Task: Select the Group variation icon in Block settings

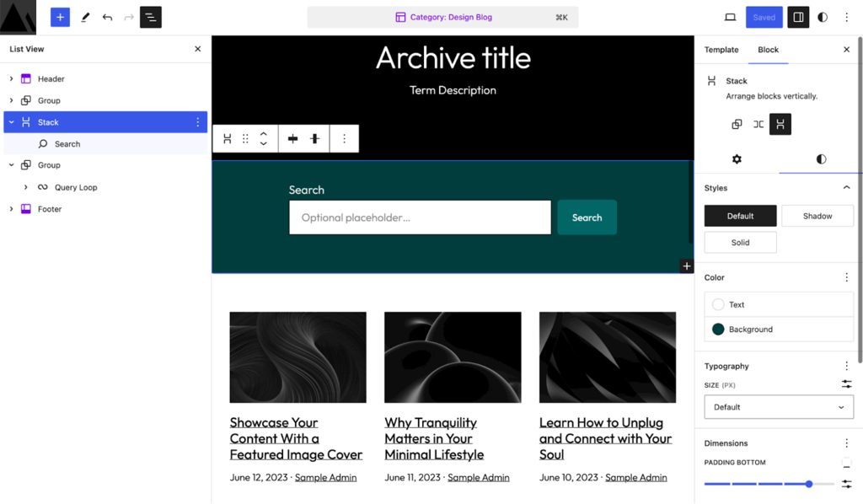Action: pos(737,124)
